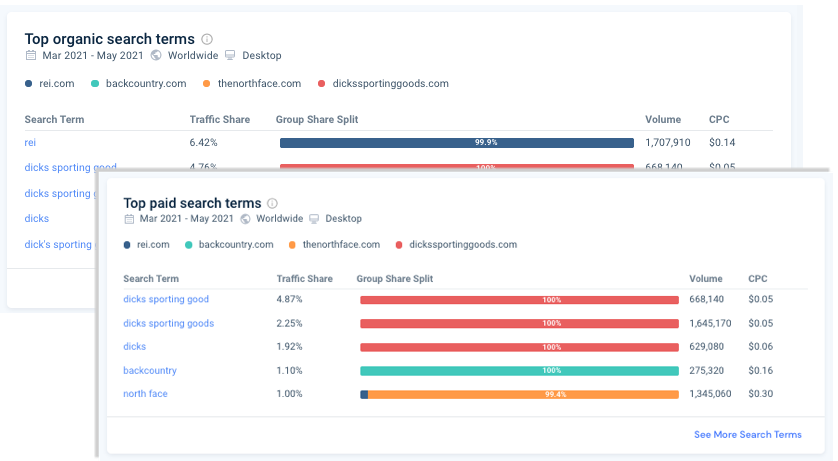Click the 275,320 volume value
This screenshot has height=461, width=838.
[x=706, y=370]
